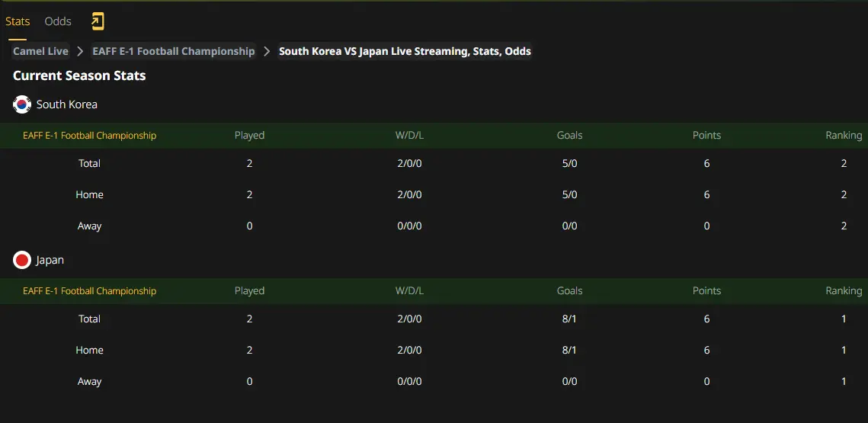The width and height of the screenshot is (868, 423).
Task: Click EAFF E-1 Football Championship in Japan's table
Action: click(90, 290)
